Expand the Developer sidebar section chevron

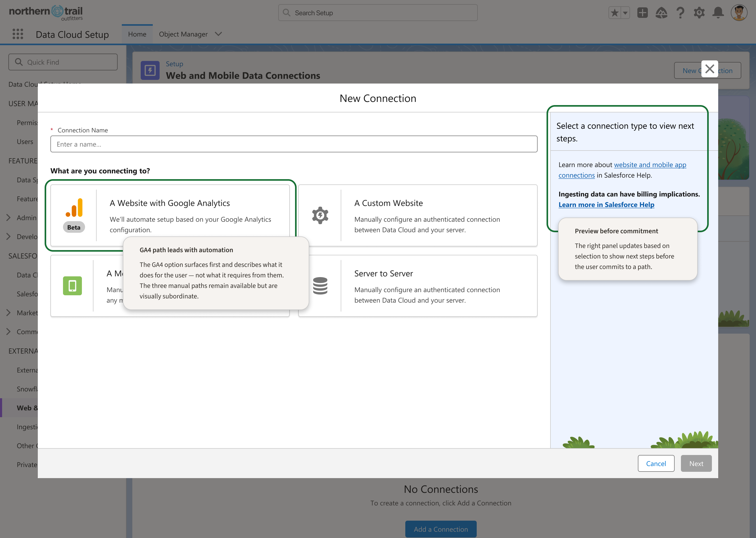9,236
